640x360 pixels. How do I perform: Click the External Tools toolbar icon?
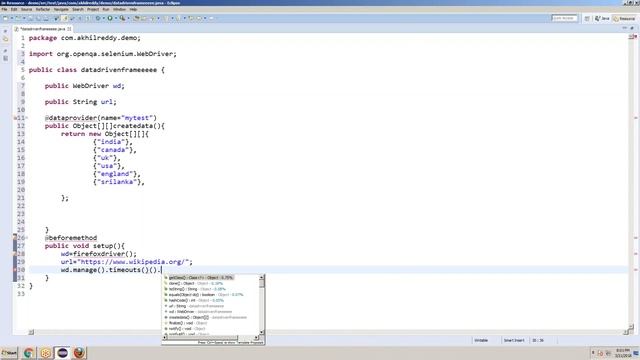click(122, 18)
